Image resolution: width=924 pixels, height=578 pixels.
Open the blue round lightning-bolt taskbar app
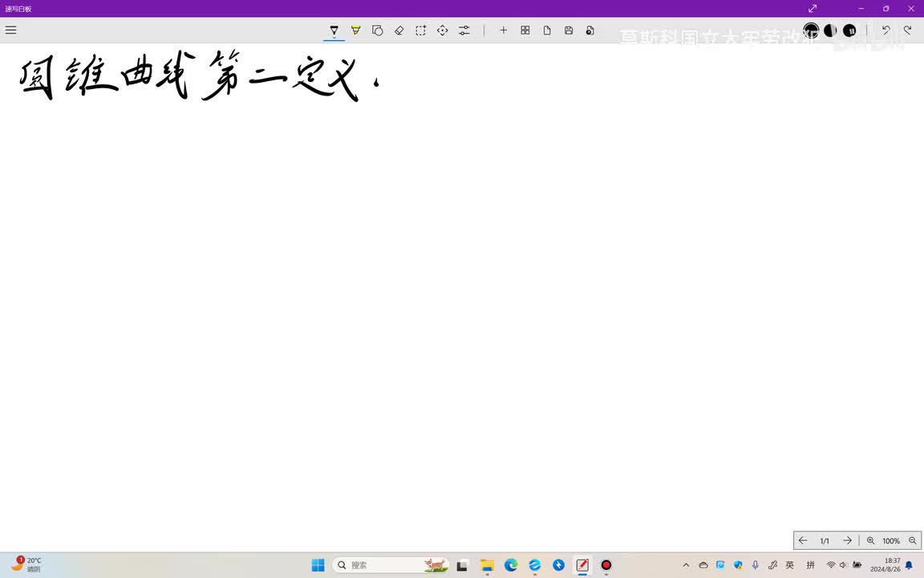tap(558, 565)
